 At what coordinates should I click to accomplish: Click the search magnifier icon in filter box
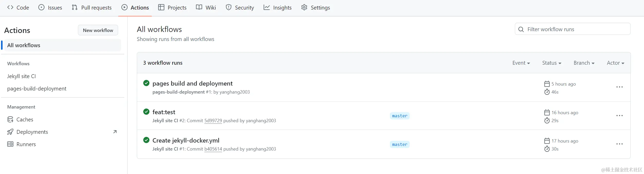(521, 29)
